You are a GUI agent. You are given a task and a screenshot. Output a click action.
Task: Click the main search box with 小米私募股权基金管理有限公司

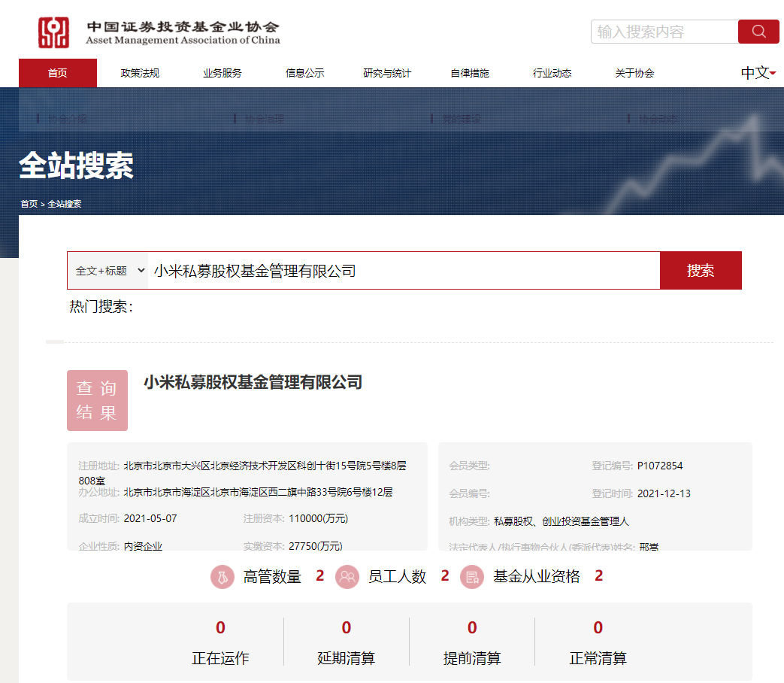tap(404, 271)
